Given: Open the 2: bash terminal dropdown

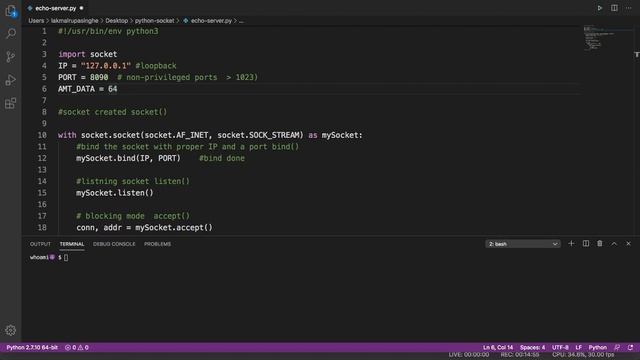Looking at the screenshot, I should 523,244.
